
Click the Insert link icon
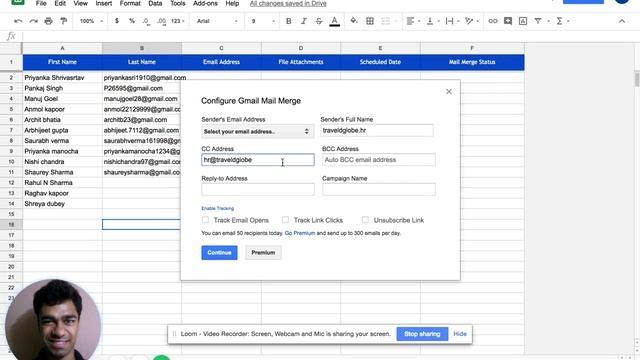tap(493, 21)
